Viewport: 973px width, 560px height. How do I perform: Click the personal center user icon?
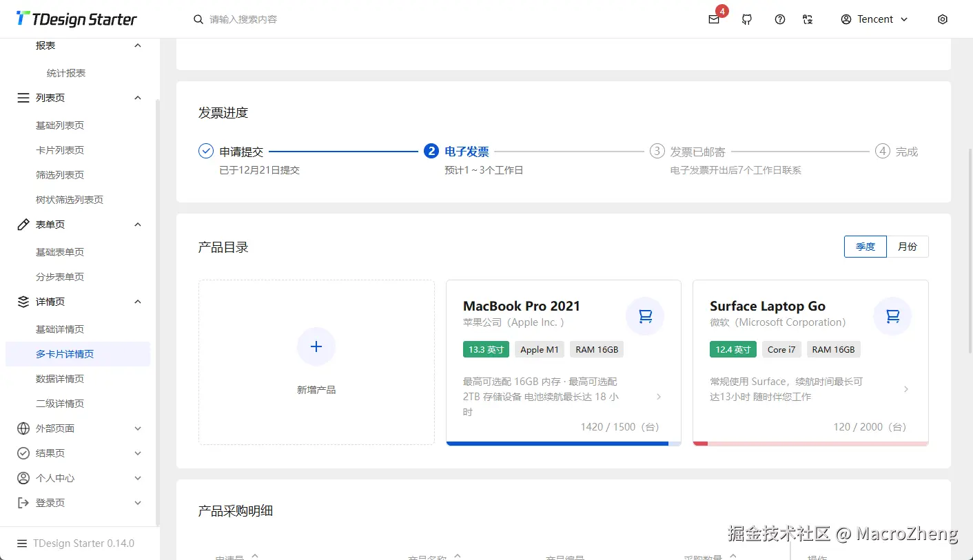click(x=23, y=478)
